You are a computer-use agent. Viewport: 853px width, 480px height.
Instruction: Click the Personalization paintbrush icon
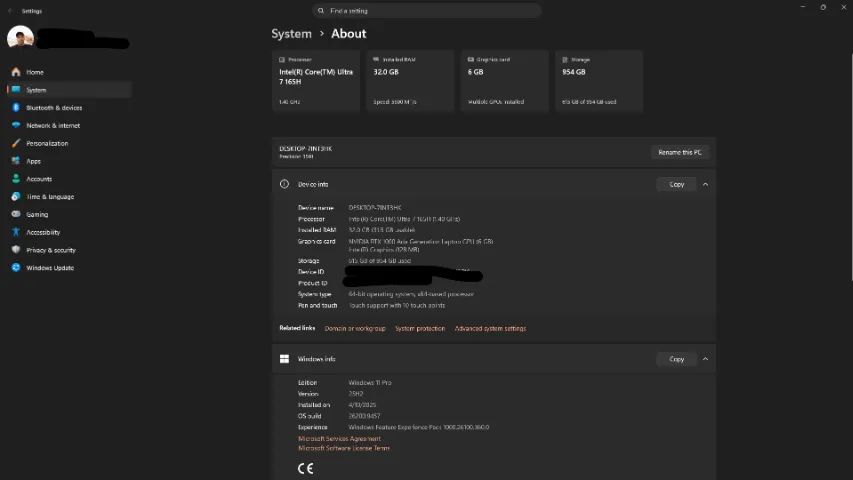coord(16,143)
